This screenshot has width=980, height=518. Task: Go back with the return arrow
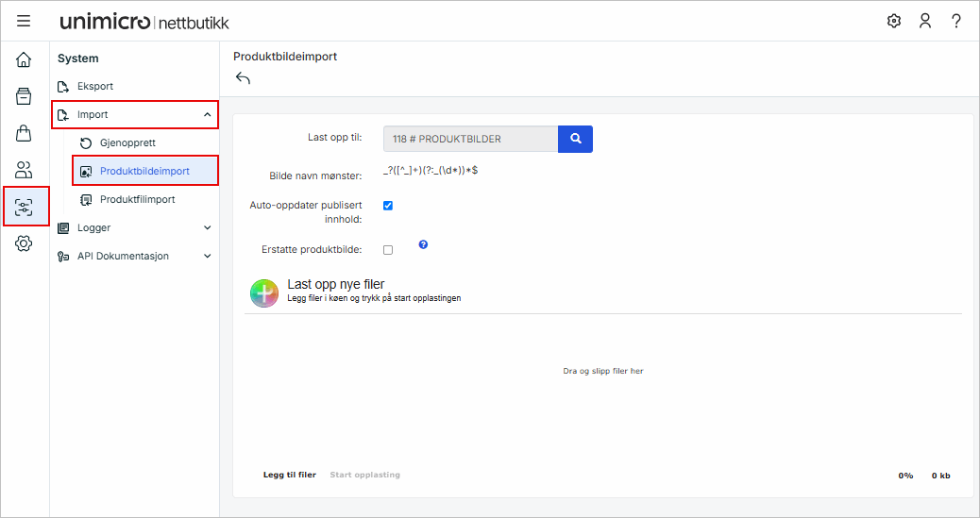[243, 78]
